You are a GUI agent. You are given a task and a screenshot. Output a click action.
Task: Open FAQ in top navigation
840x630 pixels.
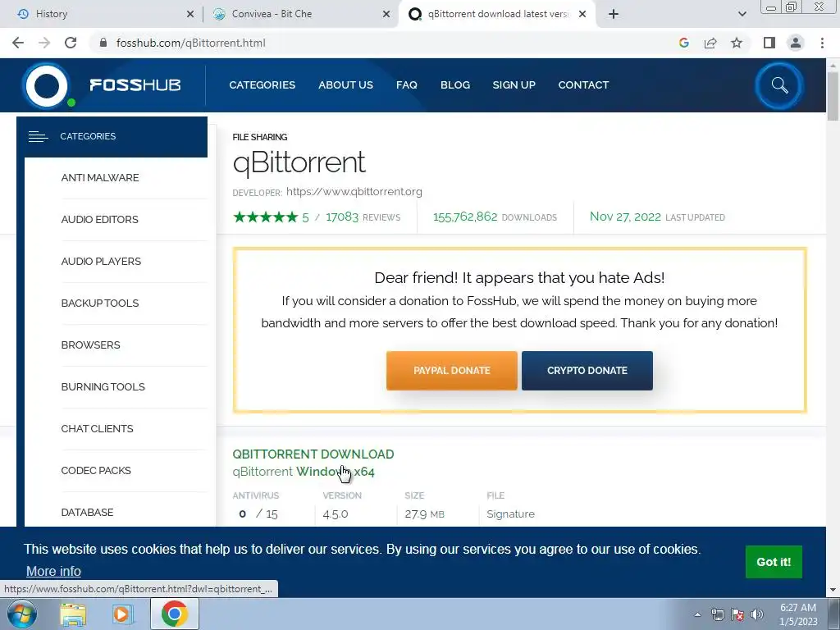point(407,84)
